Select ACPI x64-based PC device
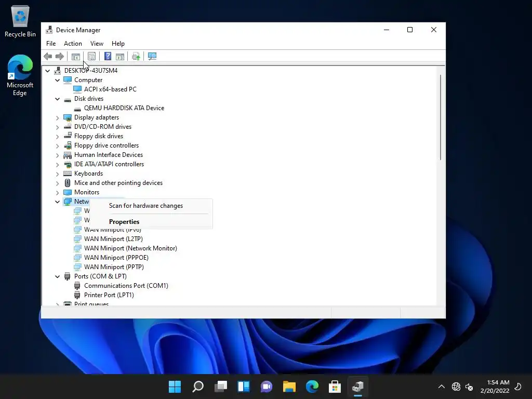 point(110,89)
